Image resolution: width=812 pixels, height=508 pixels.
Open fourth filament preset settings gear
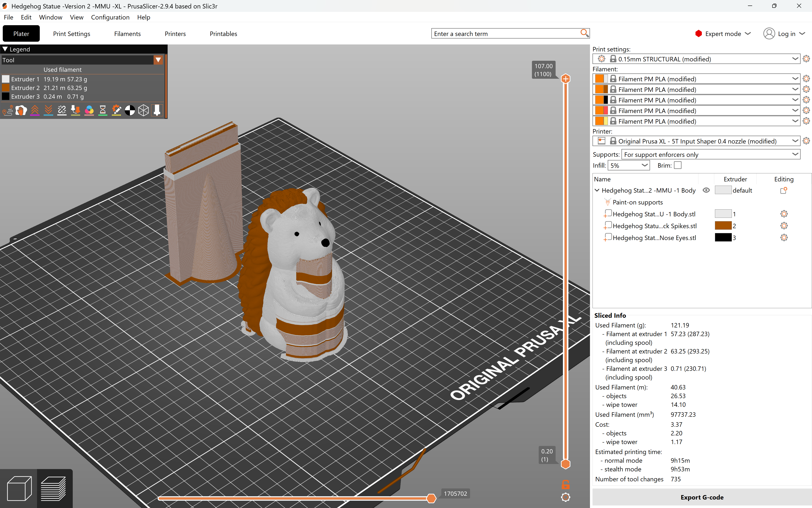pyautogui.click(x=806, y=110)
